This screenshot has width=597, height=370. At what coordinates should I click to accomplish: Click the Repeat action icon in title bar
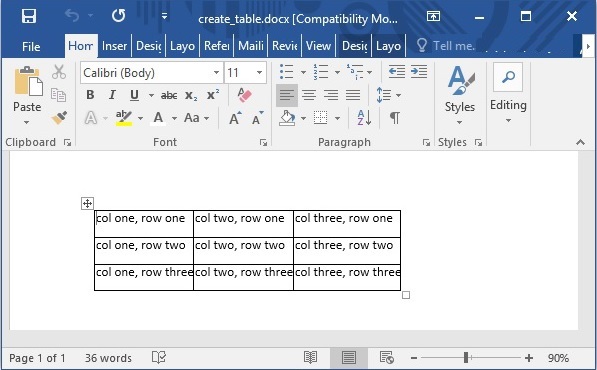118,16
